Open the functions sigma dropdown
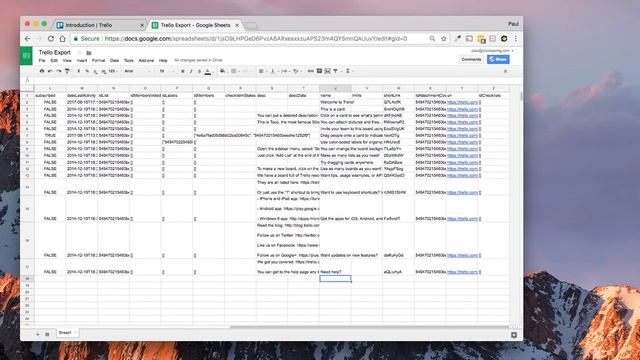 pyautogui.click(x=349, y=71)
